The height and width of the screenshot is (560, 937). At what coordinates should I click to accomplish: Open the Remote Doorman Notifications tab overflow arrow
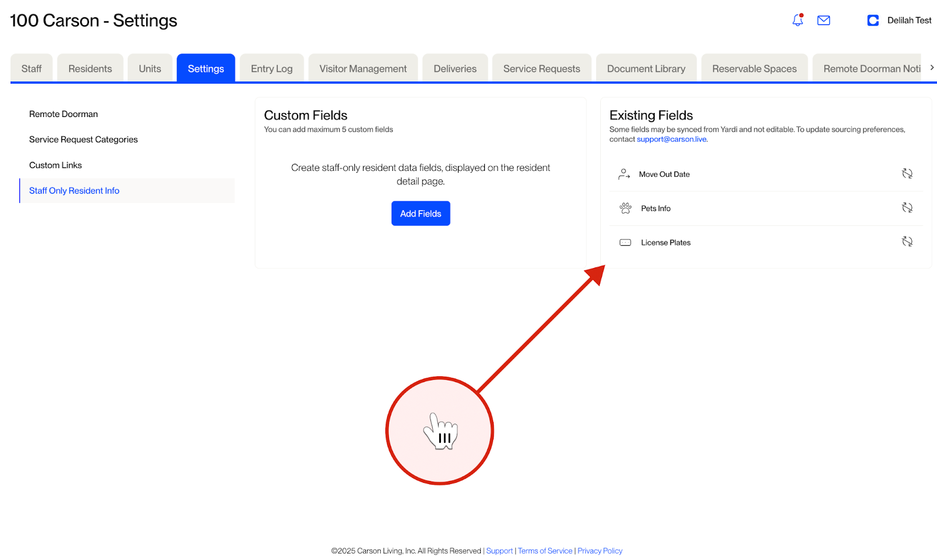point(932,67)
